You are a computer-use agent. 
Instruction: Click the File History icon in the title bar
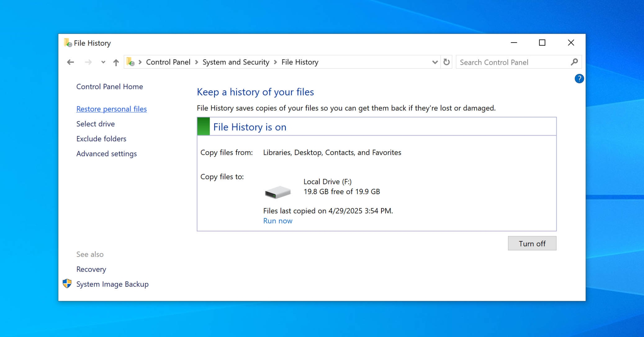click(x=68, y=43)
